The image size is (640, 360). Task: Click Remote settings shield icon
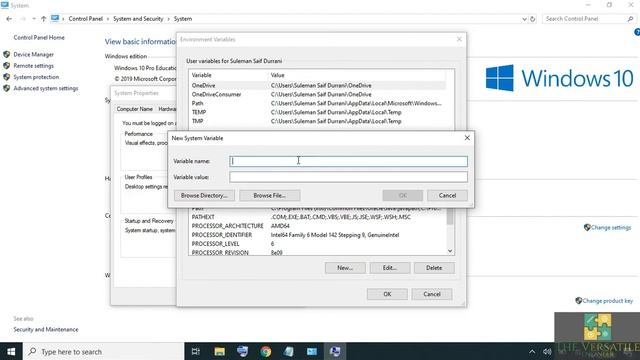[7, 66]
